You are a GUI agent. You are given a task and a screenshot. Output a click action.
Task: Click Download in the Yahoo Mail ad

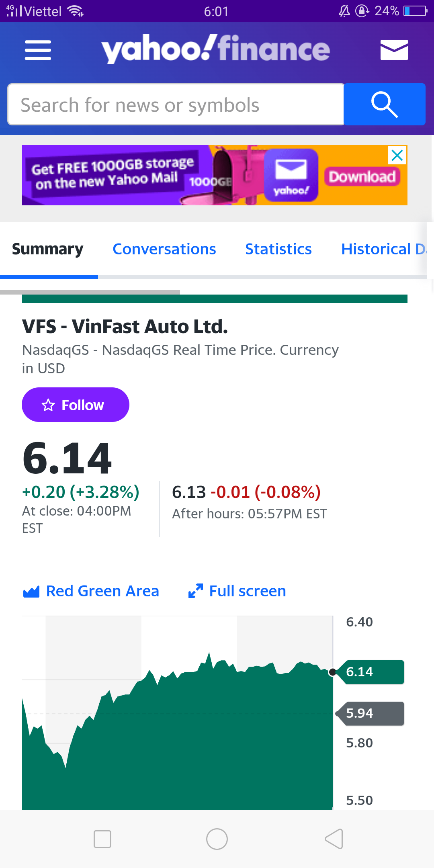click(362, 177)
